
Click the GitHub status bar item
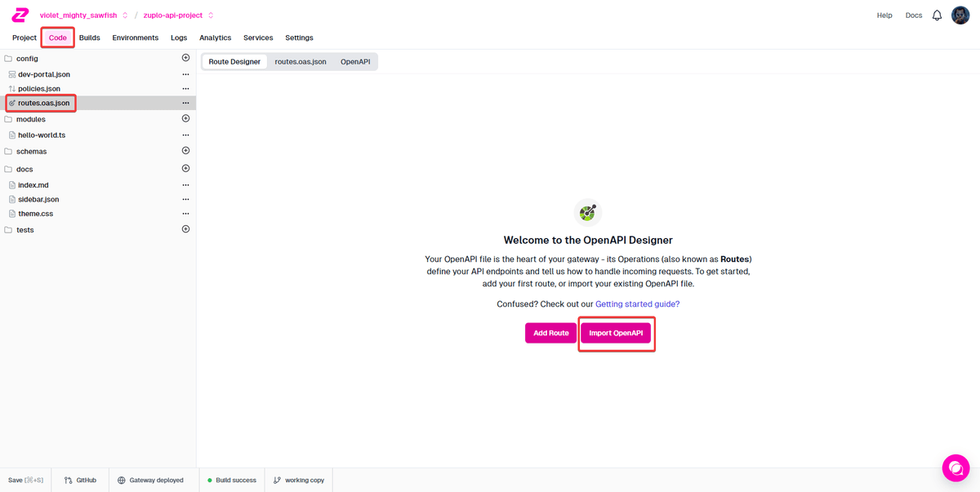(x=81, y=481)
